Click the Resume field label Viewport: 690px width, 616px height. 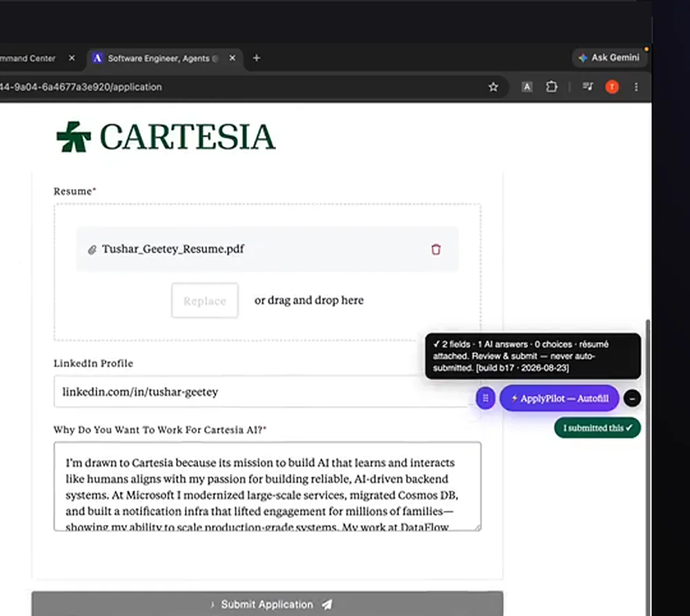[75, 191]
